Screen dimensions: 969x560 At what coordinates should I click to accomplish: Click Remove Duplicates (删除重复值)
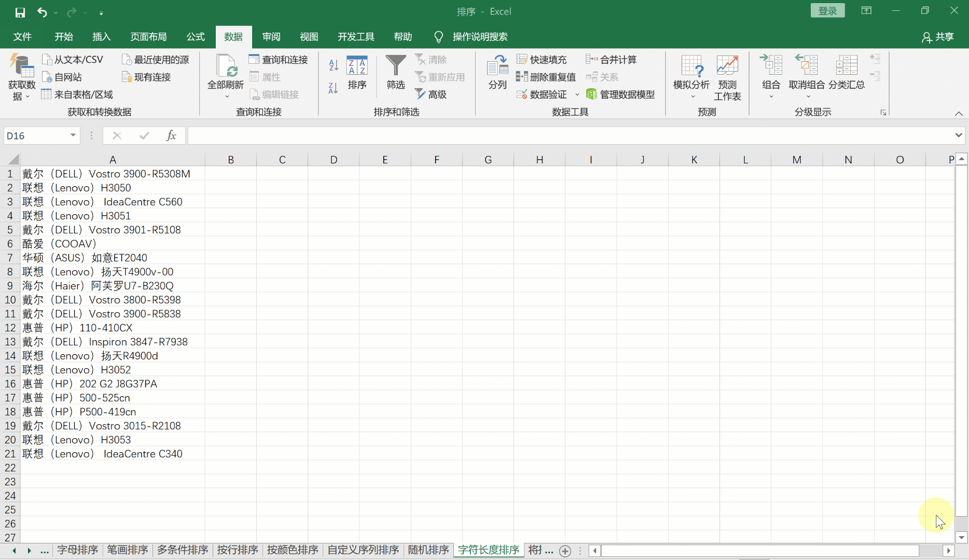[x=546, y=77]
